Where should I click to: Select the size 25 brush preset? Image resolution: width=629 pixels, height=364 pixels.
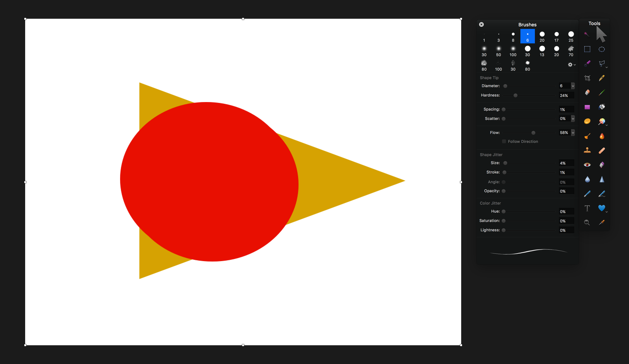point(571,36)
